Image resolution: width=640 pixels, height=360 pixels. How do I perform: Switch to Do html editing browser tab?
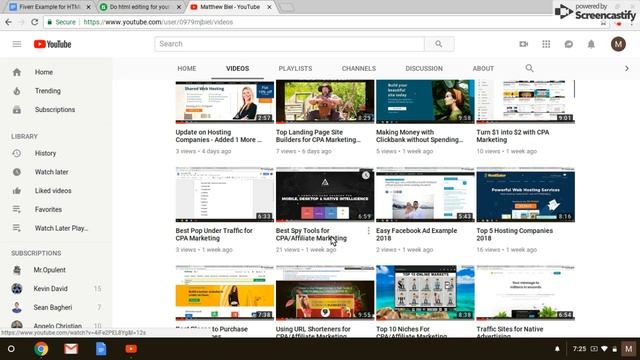pyautogui.click(x=140, y=7)
